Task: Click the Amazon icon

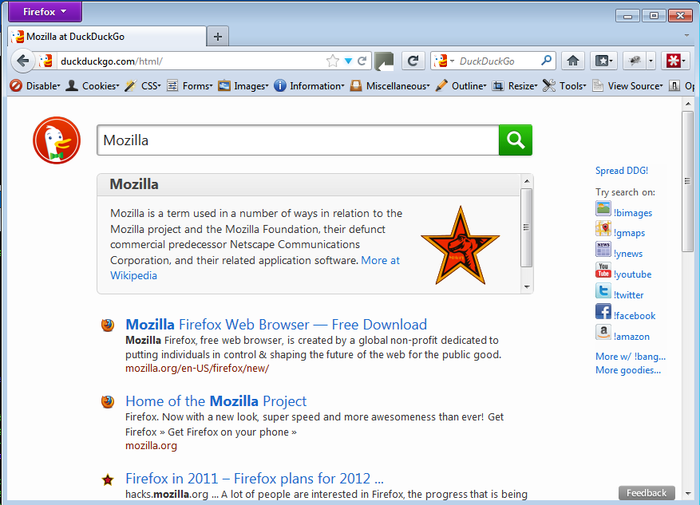Action: (603, 332)
